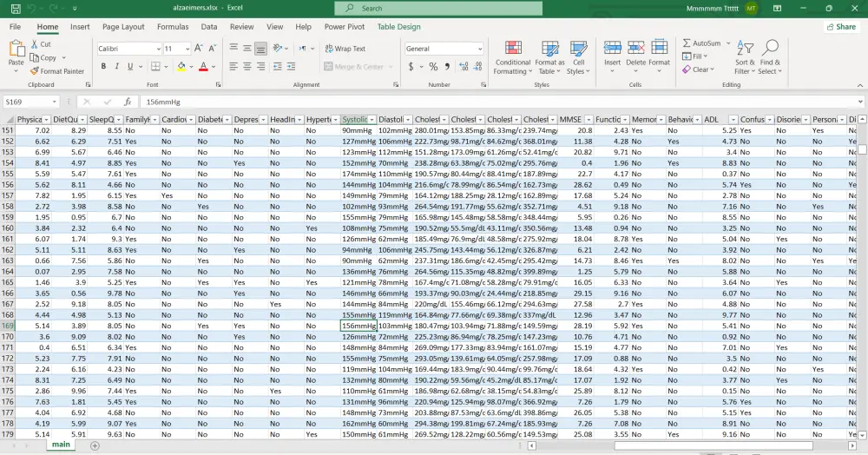Open the Calibri font name dropdown

pos(158,49)
